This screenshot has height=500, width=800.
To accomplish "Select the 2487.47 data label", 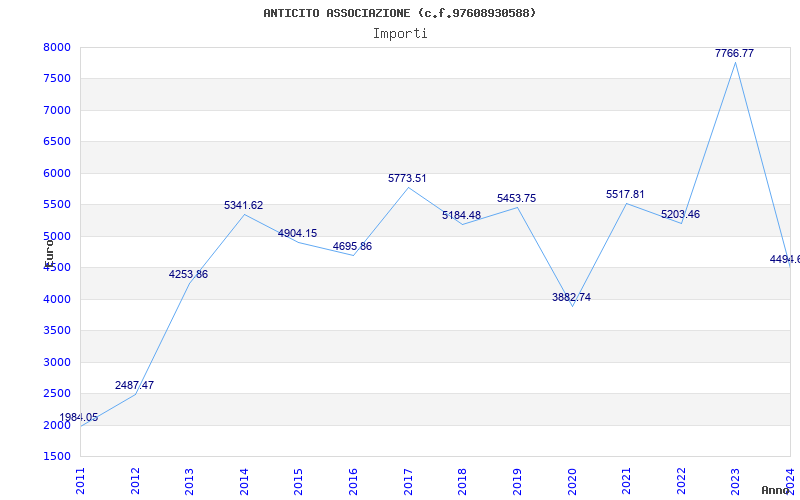I will [134, 385].
